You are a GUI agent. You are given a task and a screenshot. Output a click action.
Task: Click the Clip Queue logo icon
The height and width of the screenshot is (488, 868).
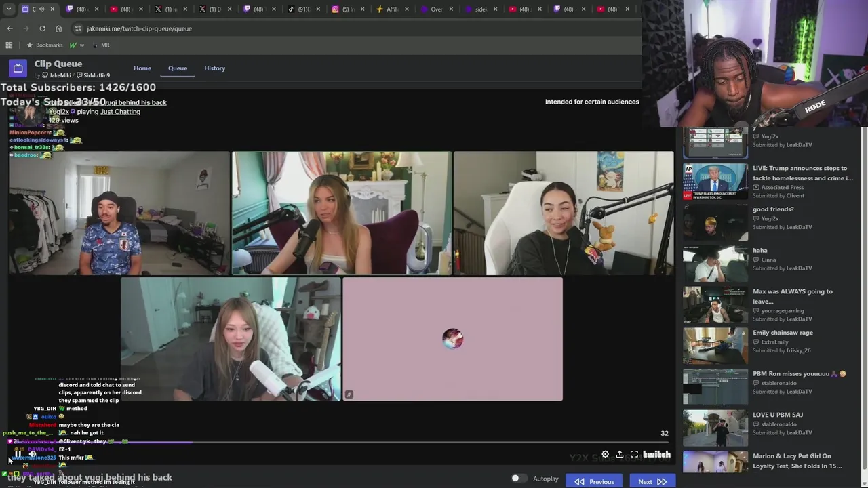18,68
